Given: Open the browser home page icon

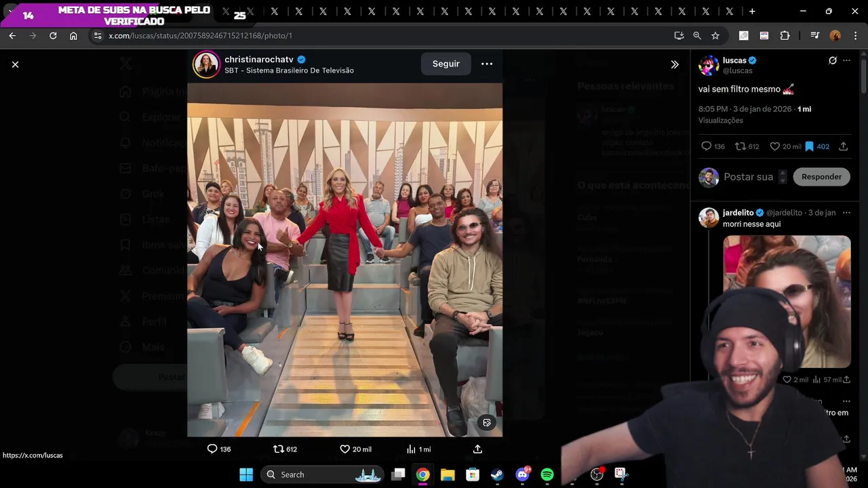Looking at the screenshot, I should tap(73, 35).
